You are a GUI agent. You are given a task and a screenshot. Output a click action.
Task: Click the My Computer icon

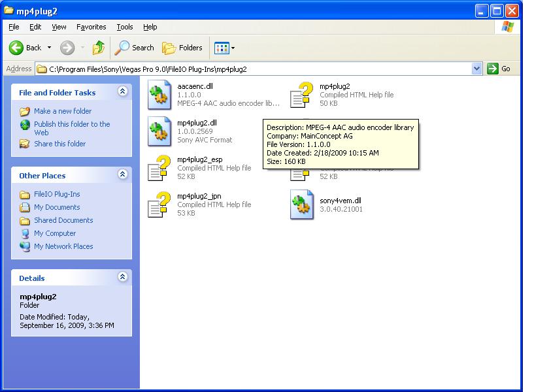pos(25,234)
